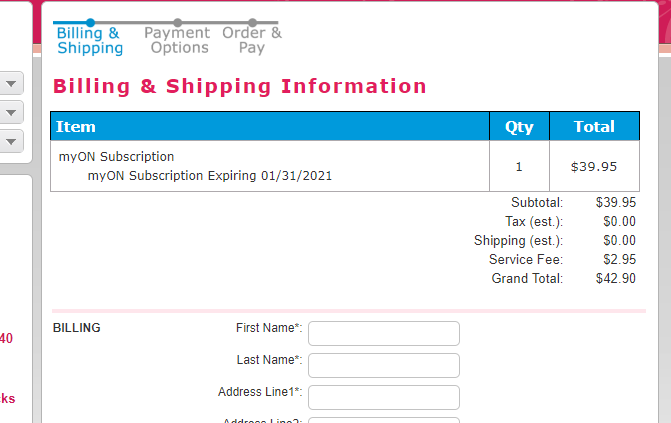The height and width of the screenshot is (423, 671).
Task: Click the Billing & Shipping Information heading
Action: click(x=240, y=87)
